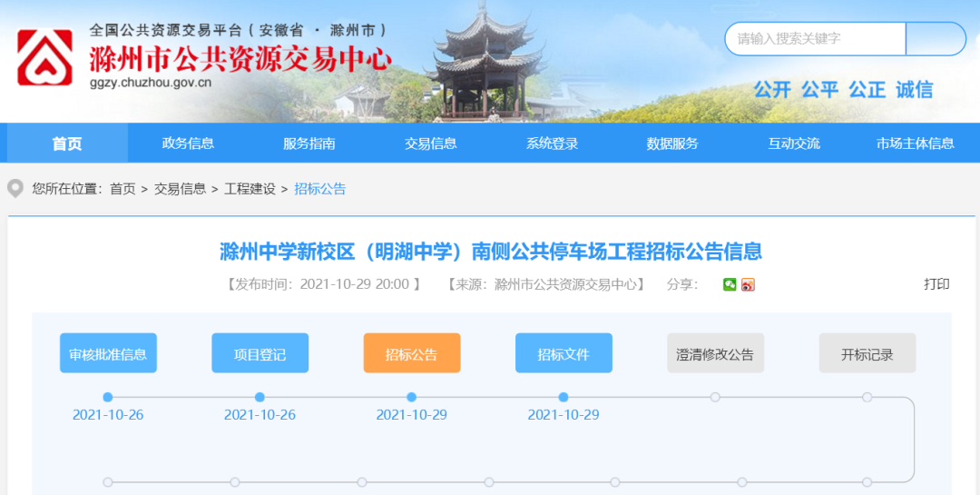Click the orange 招标公告 stage button
This screenshot has height=495, width=980.
[x=411, y=353]
